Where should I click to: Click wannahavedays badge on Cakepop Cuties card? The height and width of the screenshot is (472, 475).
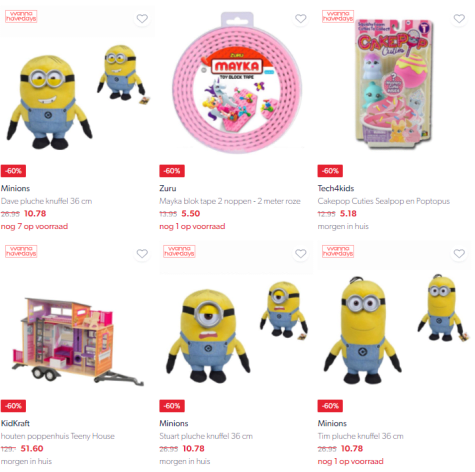coord(338,16)
